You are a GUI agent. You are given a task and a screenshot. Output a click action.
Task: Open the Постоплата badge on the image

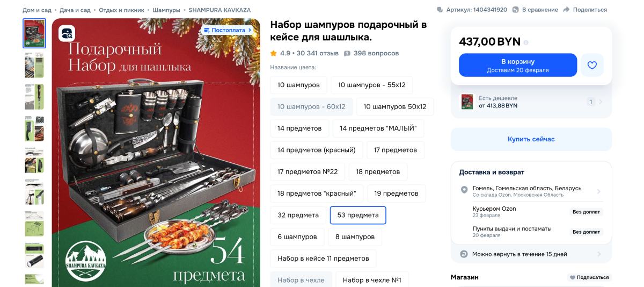pyautogui.click(x=228, y=30)
